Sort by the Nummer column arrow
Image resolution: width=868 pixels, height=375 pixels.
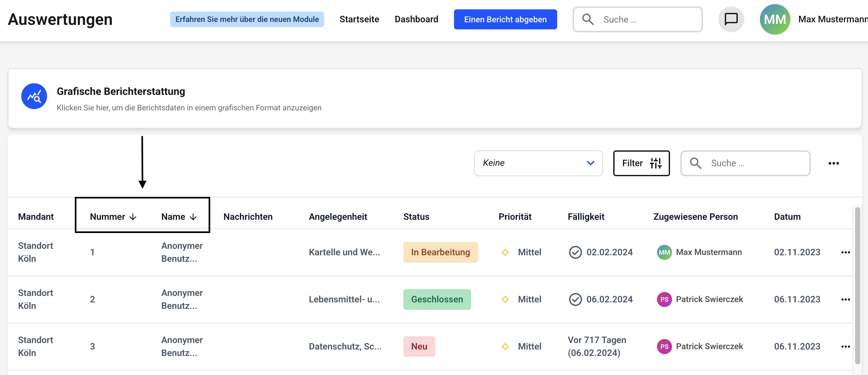[x=133, y=217]
